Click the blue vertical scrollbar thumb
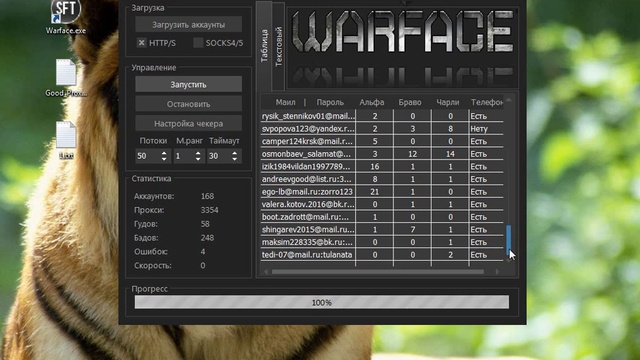Viewport: 640px width, 360px height. 509,240
